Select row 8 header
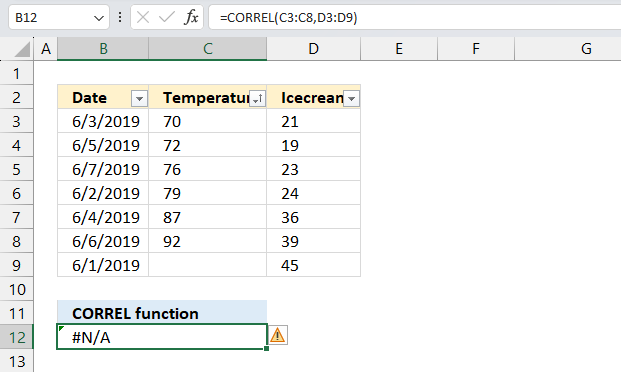This screenshot has height=372, width=621. click(16, 241)
